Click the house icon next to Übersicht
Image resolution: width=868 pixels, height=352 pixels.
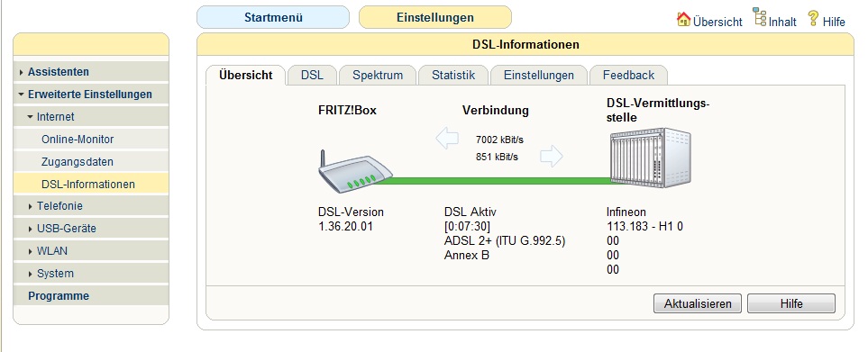pyautogui.click(x=683, y=19)
